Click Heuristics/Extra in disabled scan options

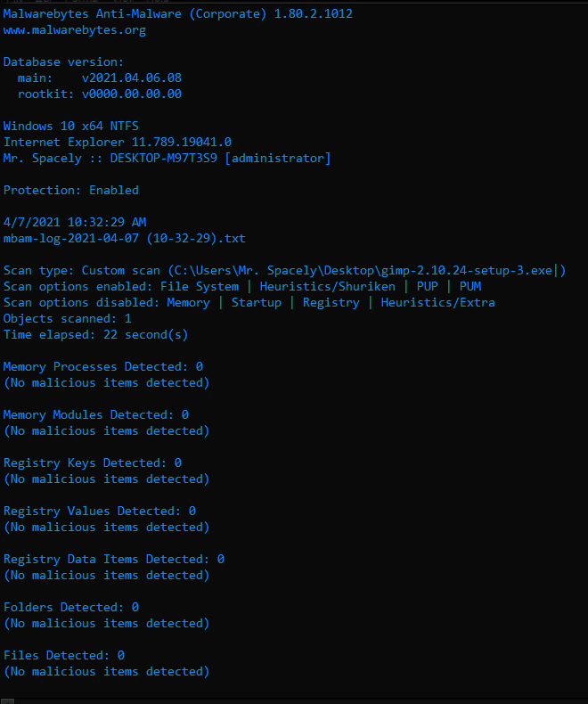coord(438,303)
